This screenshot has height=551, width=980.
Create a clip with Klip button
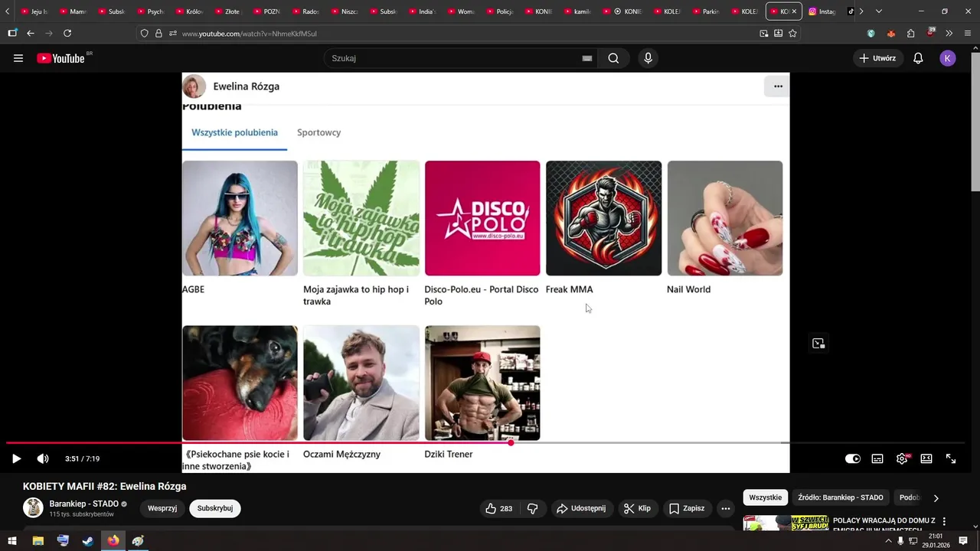pyautogui.click(x=637, y=508)
